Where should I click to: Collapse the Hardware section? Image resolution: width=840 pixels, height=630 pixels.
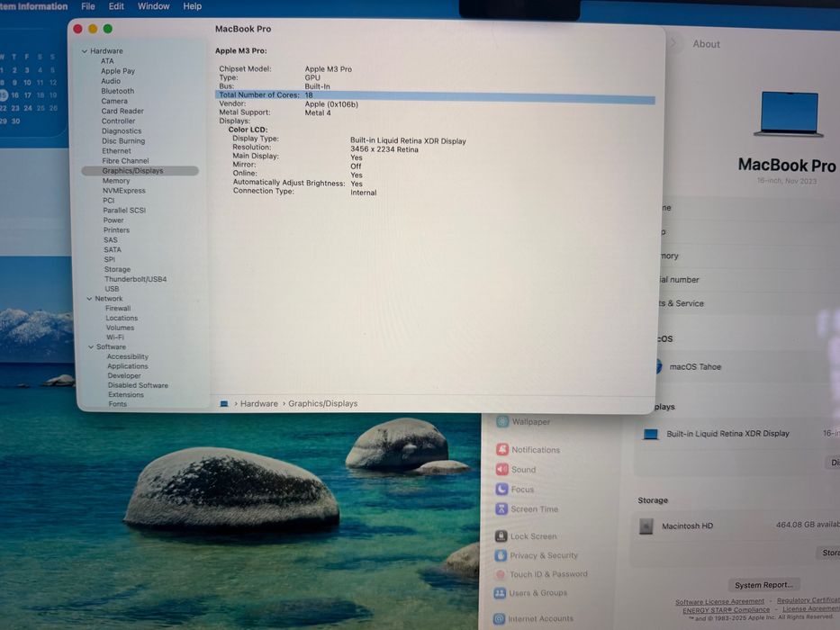(x=84, y=51)
